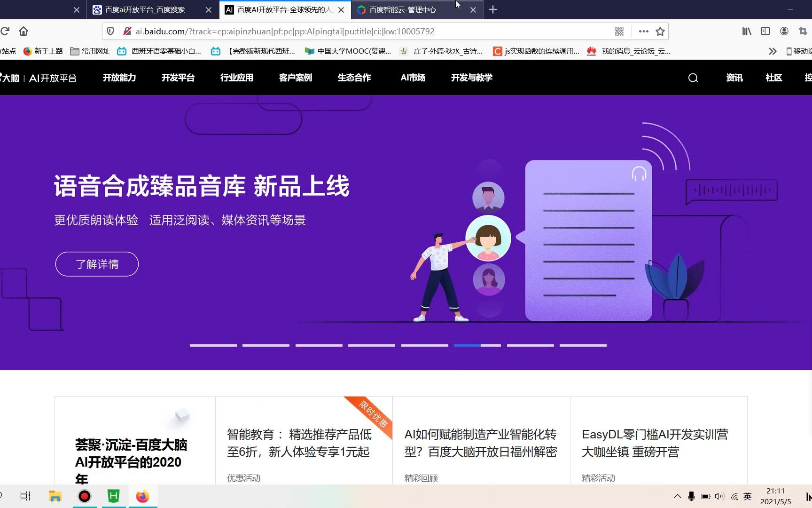
Task: Click the browser reload icon
Action: [5, 31]
